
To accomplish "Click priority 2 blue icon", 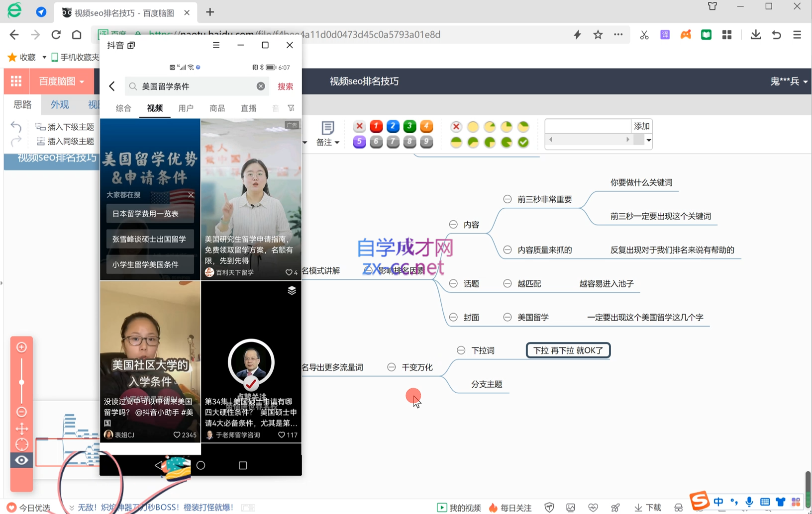I will click(x=393, y=126).
